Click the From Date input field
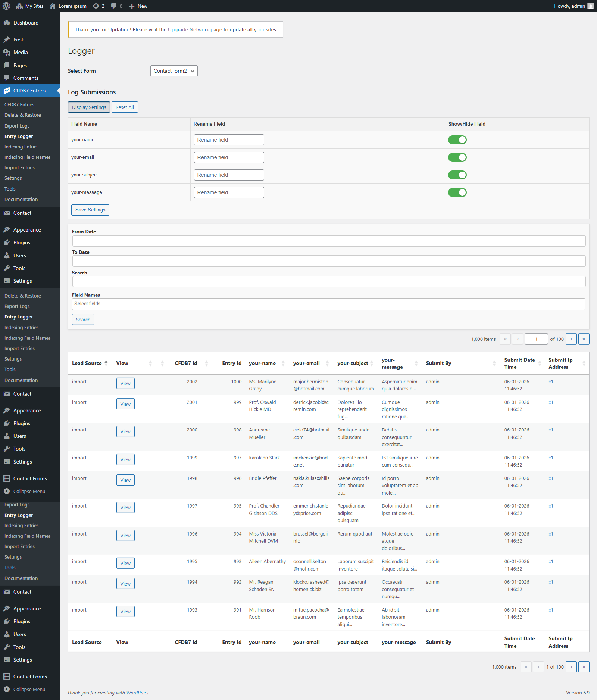597x700 pixels. [329, 241]
